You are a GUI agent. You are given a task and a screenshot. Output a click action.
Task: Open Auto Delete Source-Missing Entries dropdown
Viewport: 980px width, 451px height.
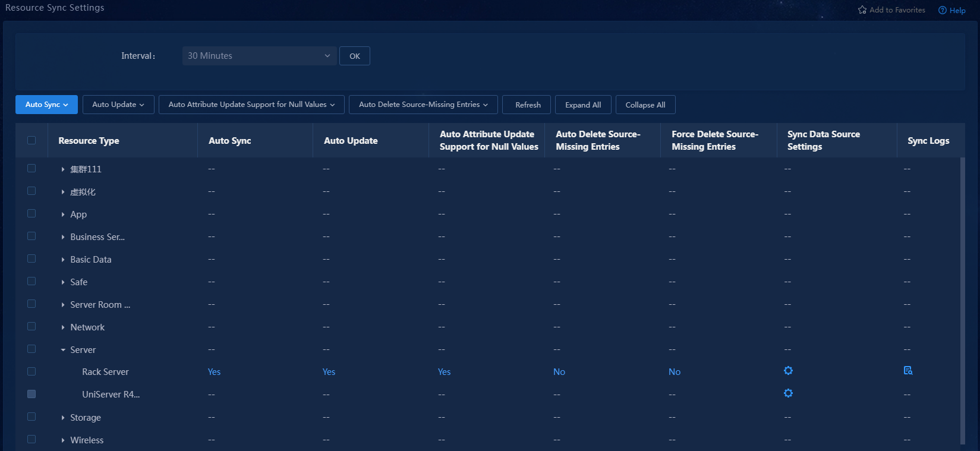[x=423, y=105]
